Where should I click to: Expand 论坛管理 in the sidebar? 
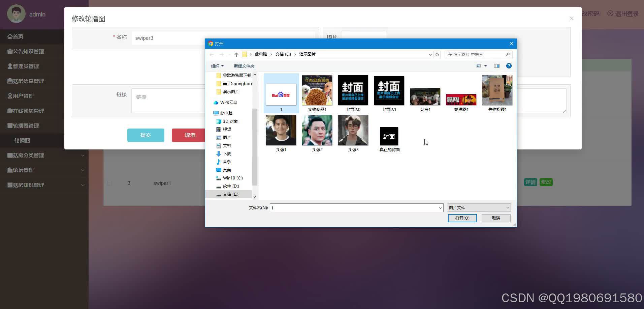(x=44, y=170)
